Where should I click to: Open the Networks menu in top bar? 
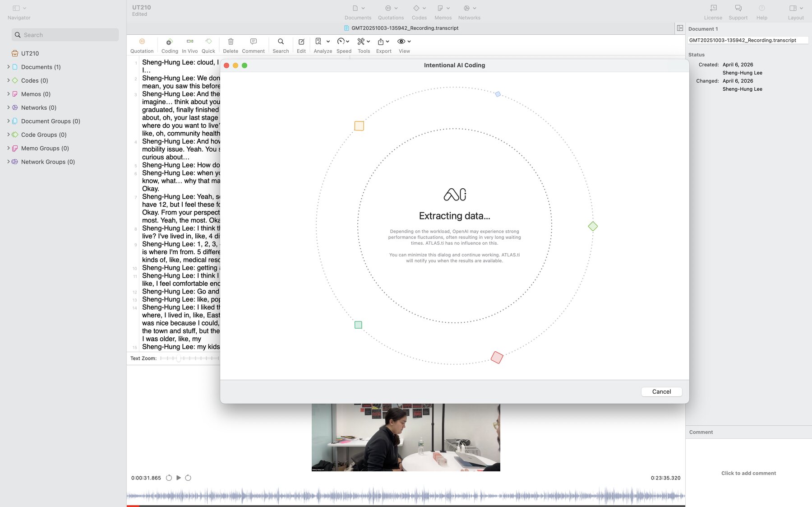[469, 8]
